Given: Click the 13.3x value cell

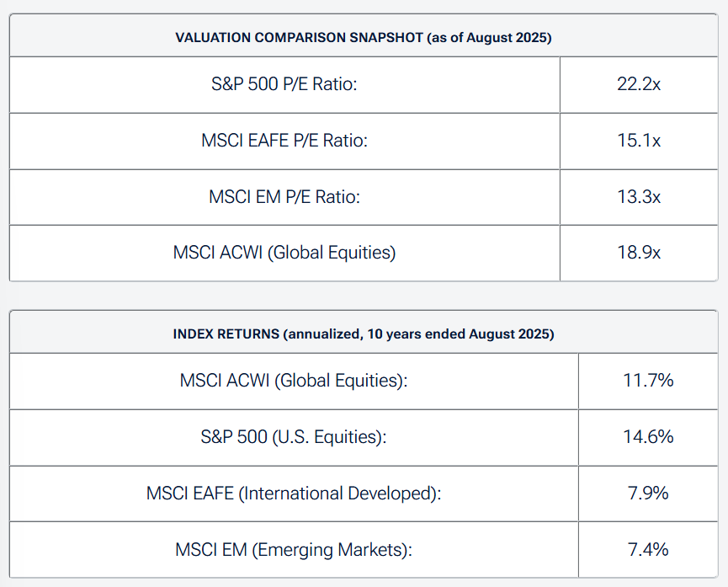Looking at the screenshot, I should coord(639,197).
